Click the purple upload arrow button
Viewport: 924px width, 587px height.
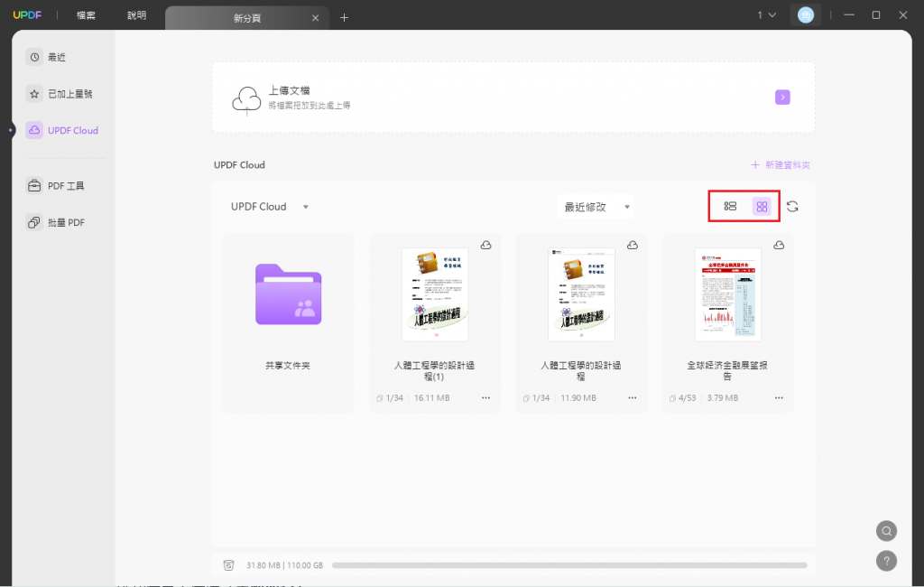782,98
